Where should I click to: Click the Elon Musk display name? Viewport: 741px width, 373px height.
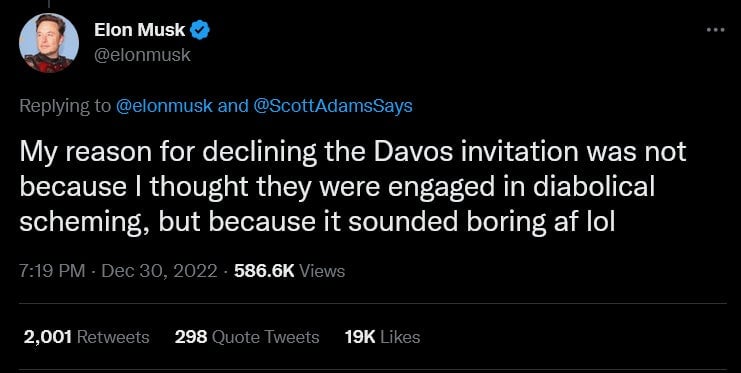pyautogui.click(x=139, y=30)
